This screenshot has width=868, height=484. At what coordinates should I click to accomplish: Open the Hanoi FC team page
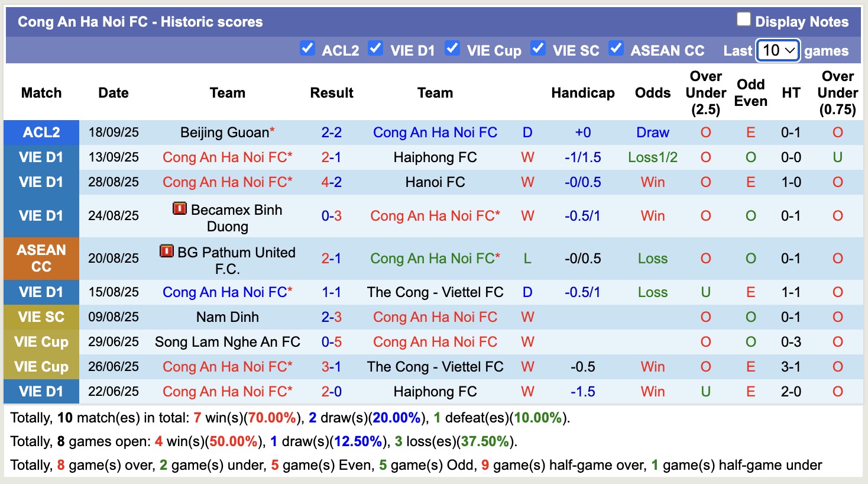pyautogui.click(x=435, y=182)
